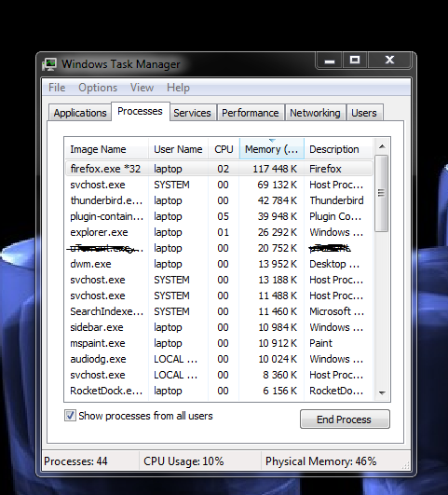
Task: Select the audiodg.exe process row
Action: [x=219, y=359]
